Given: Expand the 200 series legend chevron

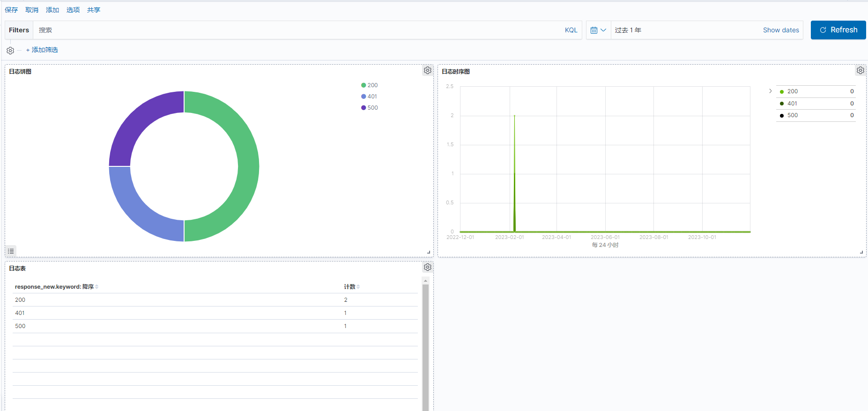Looking at the screenshot, I should tap(771, 91).
